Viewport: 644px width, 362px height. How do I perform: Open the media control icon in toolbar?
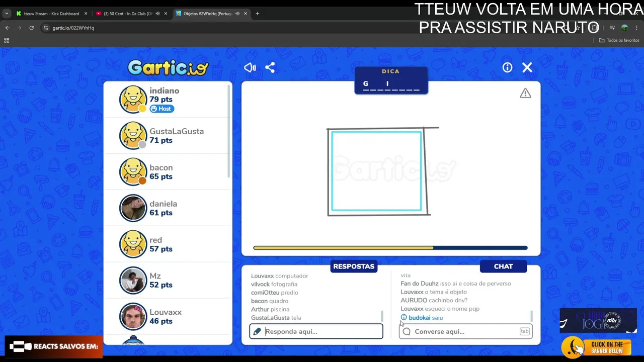tap(612, 28)
